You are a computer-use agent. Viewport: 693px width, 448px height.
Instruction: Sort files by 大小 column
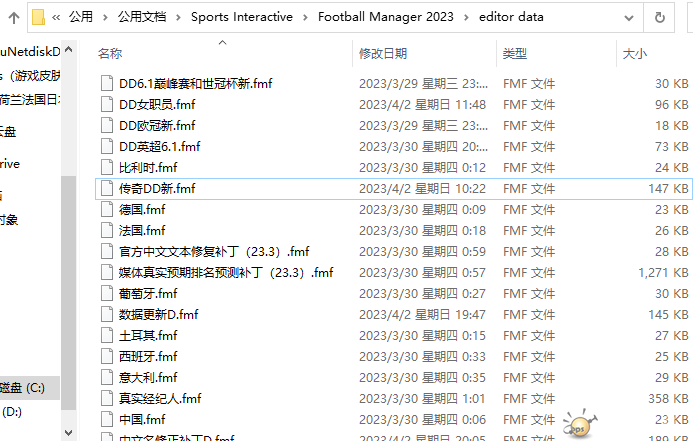pyautogui.click(x=634, y=53)
